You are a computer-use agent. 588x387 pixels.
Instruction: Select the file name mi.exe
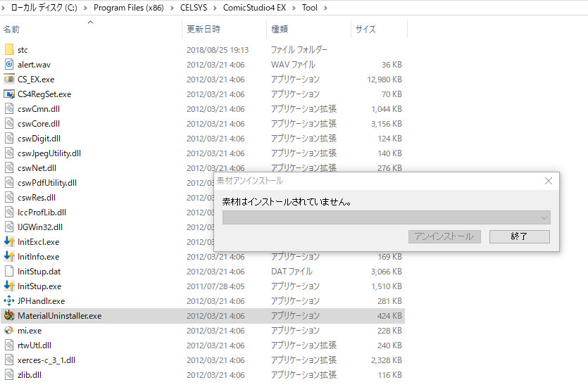[30, 331]
